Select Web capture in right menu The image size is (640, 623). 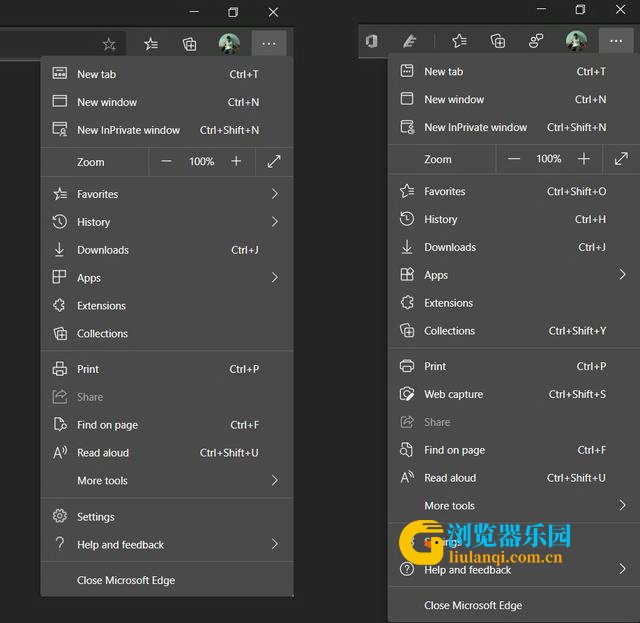(x=514, y=394)
